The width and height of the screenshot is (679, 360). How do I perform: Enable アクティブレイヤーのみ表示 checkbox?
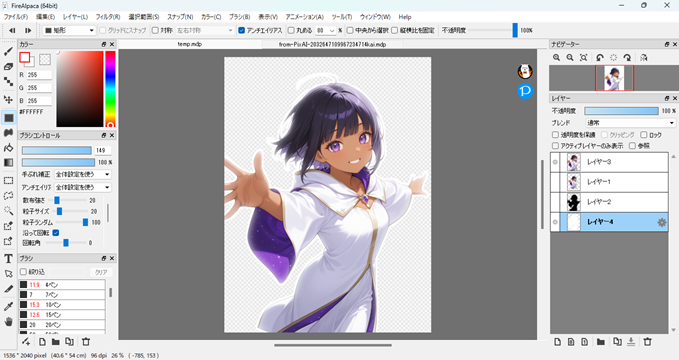(555, 146)
